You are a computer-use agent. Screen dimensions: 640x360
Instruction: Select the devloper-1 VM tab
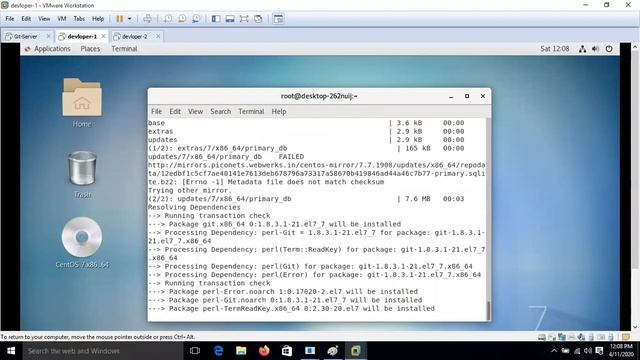coord(82,36)
